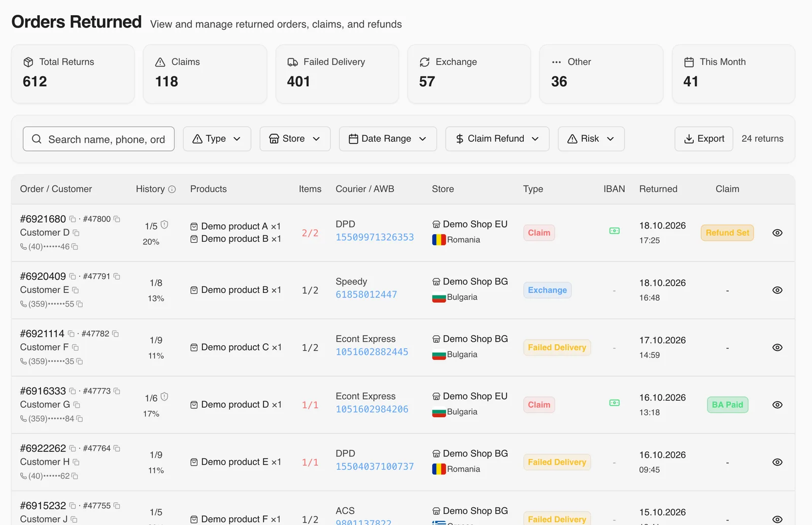Focus the search name, phone, order field
Image resolution: width=812 pixels, height=525 pixels.
pos(98,139)
